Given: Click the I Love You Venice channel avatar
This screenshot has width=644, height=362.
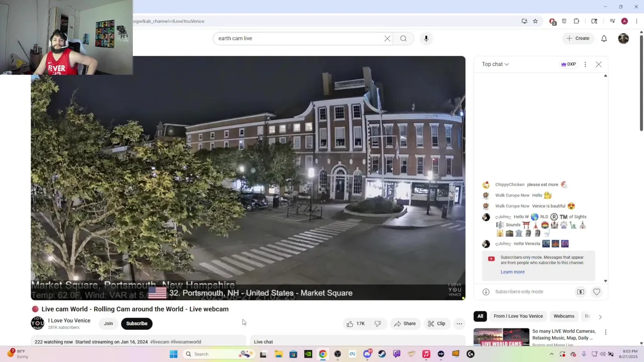Looking at the screenshot, I should click(x=38, y=323).
